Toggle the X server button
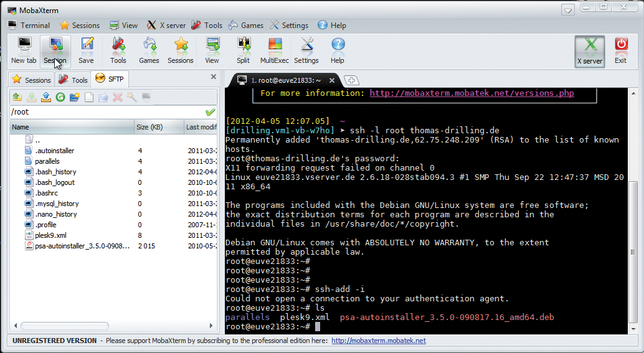 point(589,50)
